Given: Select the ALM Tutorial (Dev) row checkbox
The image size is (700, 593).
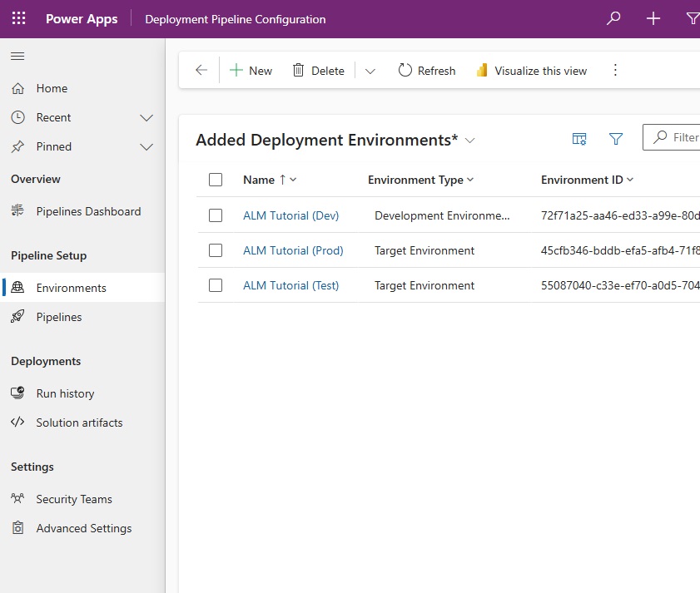Looking at the screenshot, I should [216, 215].
